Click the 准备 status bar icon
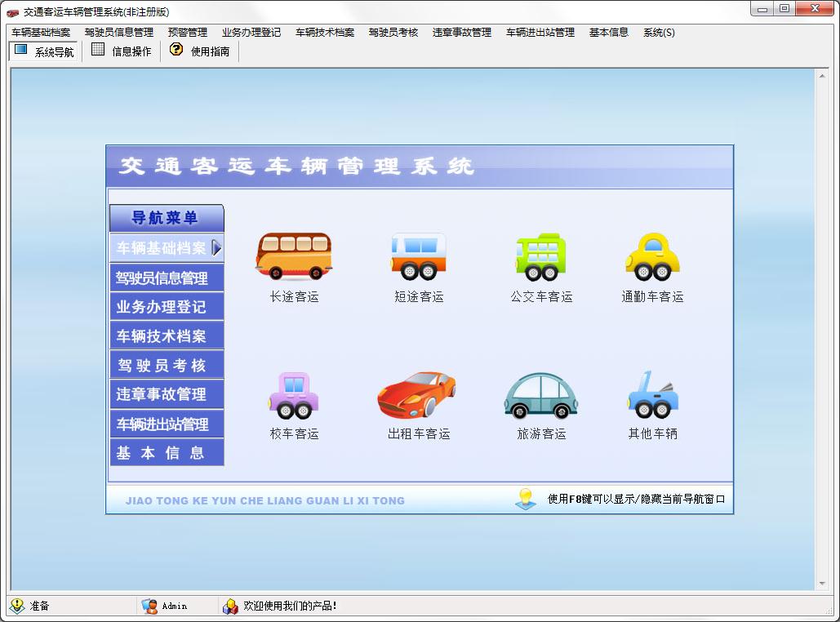The height and width of the screenshot is (622, 840). (17, 606)
